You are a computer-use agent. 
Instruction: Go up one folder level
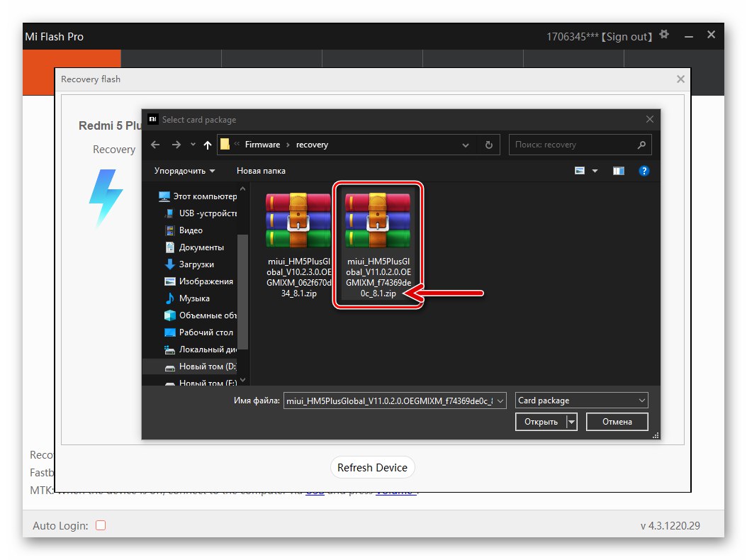[x=207, y=145]
